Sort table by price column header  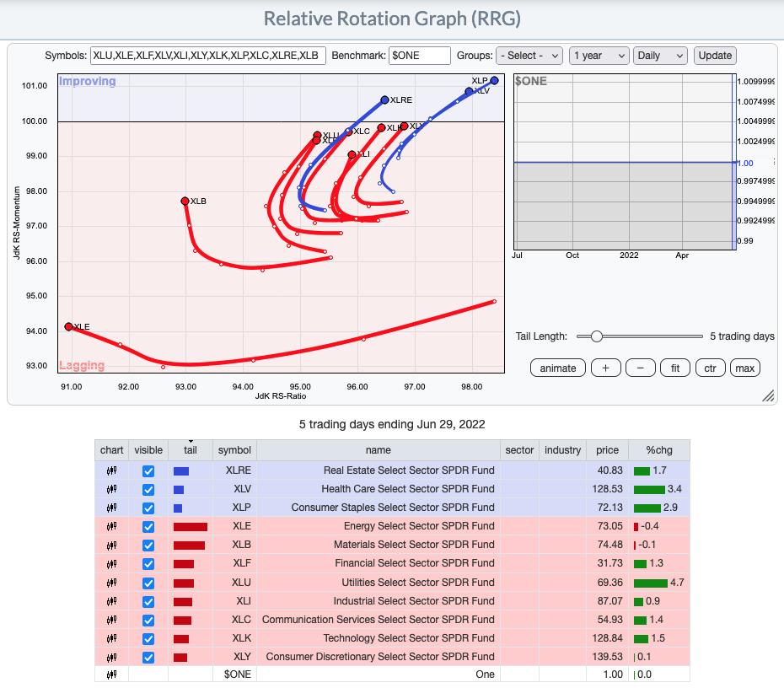(607, 450)
